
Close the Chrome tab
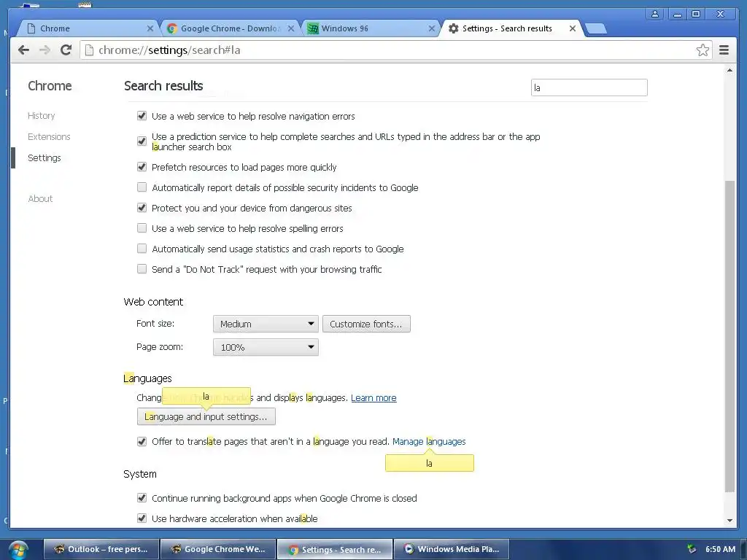150,28
